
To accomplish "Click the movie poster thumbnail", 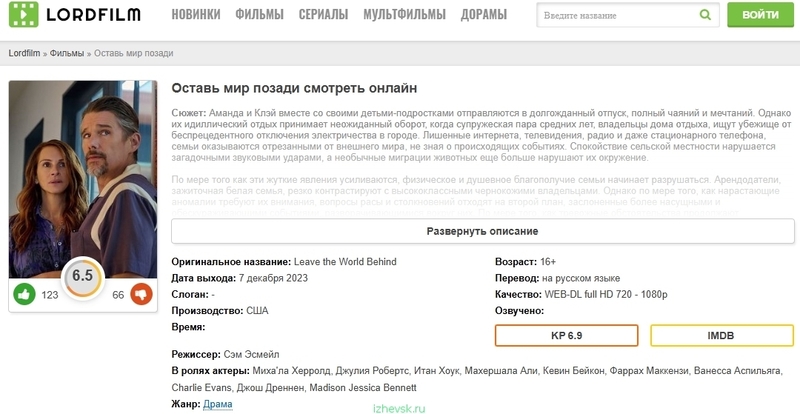I will coord(83,179).
